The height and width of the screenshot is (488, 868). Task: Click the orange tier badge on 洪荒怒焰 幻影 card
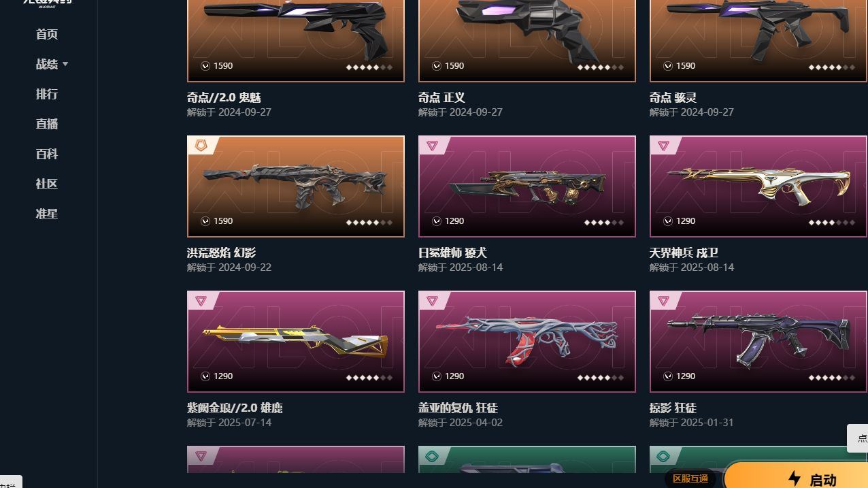pos(201,145)
